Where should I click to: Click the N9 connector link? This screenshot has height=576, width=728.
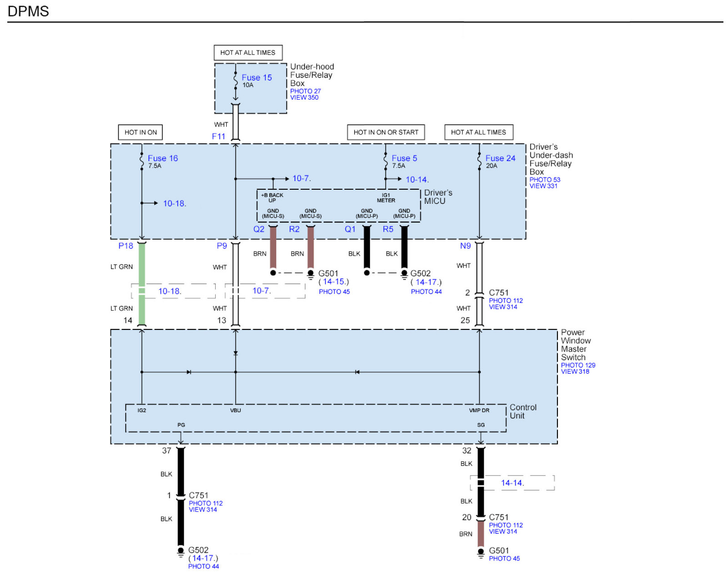click(465, 246)
